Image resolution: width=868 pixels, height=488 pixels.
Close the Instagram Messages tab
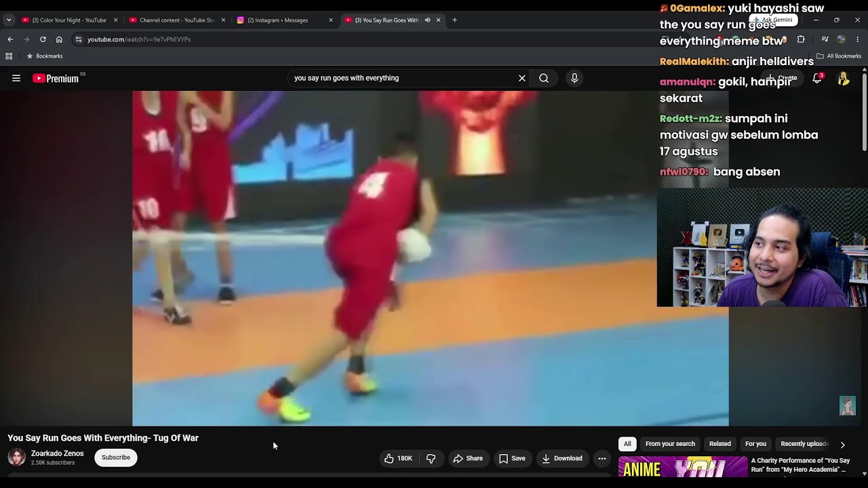[x=331, y=20]
